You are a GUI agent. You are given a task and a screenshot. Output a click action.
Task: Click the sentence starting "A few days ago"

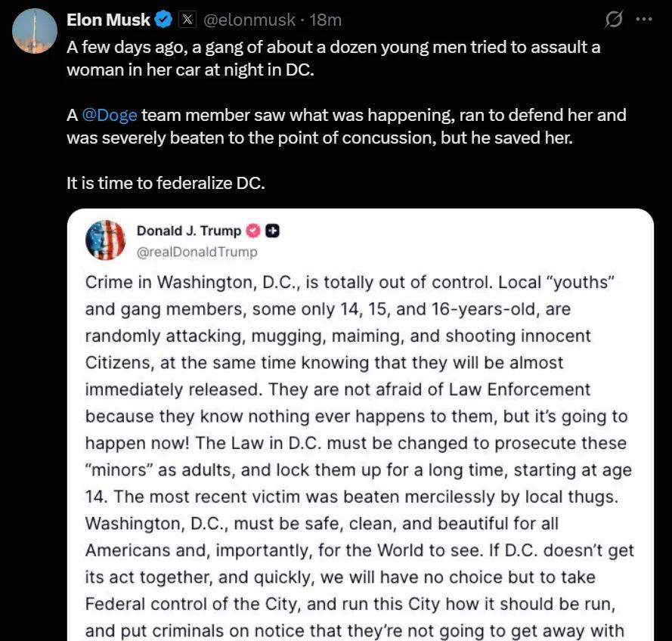[x=333, y=59]
